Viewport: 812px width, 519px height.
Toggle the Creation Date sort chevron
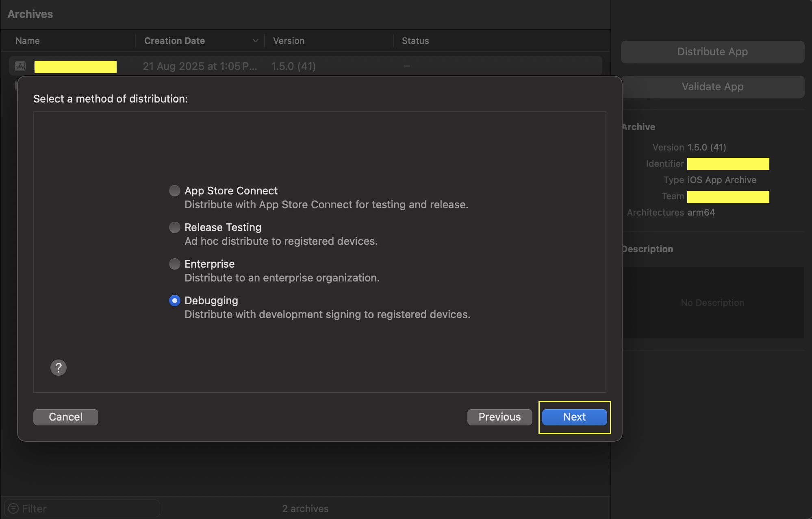tap(255, 41)
